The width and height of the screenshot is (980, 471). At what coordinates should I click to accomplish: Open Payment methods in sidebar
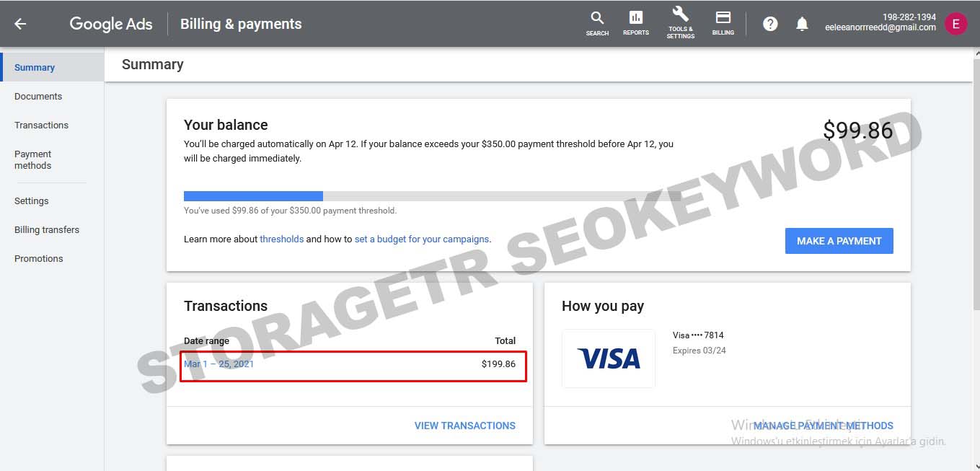pyautogui.click(x=33, y=159)
